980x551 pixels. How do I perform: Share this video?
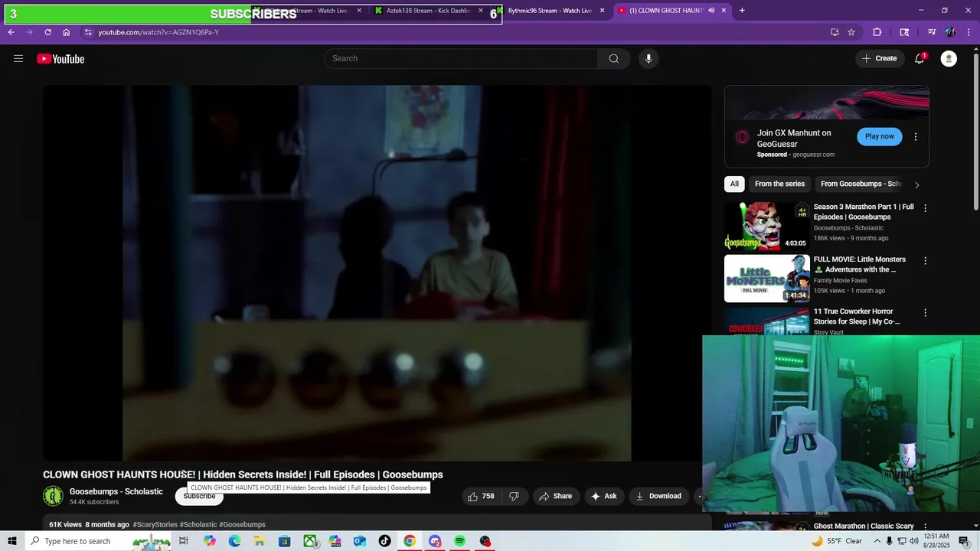556,496
